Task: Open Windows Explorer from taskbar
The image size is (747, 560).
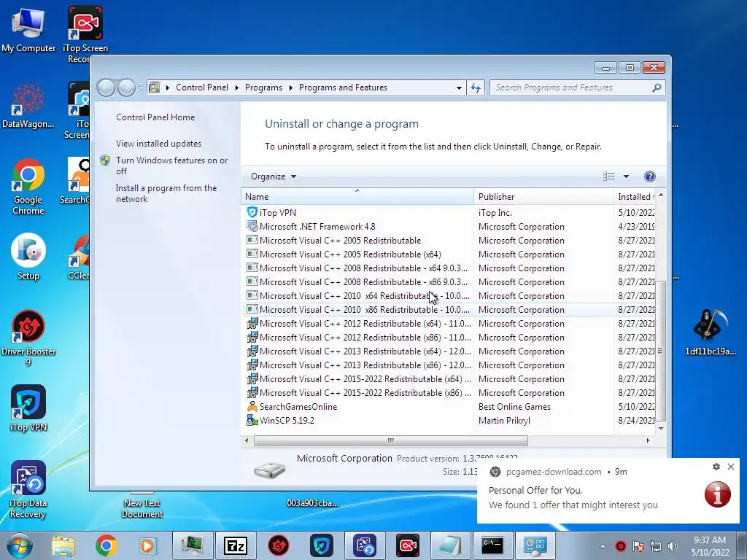Action: tap(63, 545)
